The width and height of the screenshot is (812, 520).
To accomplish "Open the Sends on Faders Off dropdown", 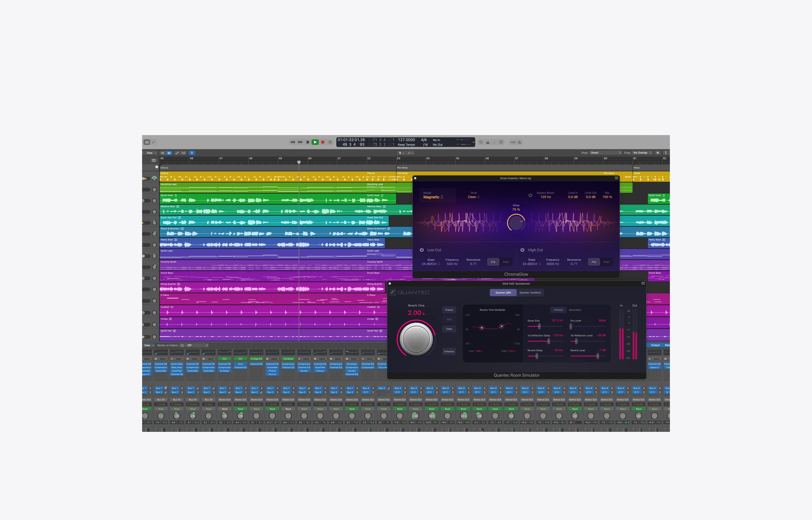I will coord(197,345).
